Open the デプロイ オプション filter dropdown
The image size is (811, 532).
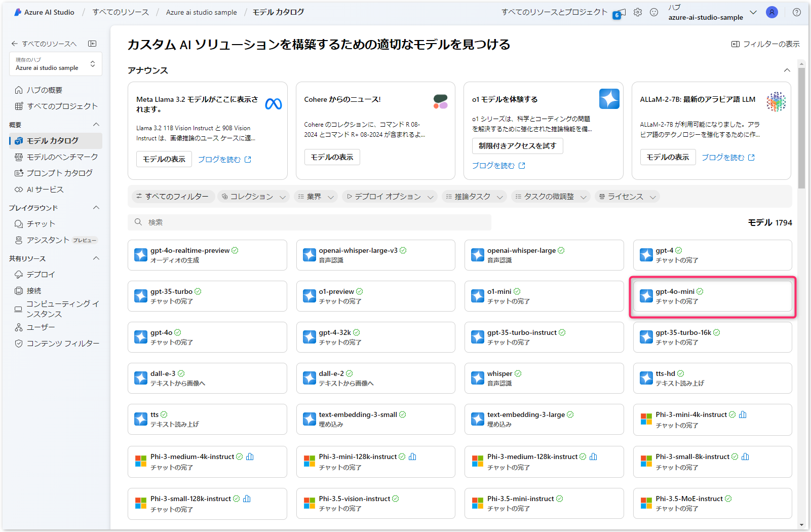(x=390, y=197)
